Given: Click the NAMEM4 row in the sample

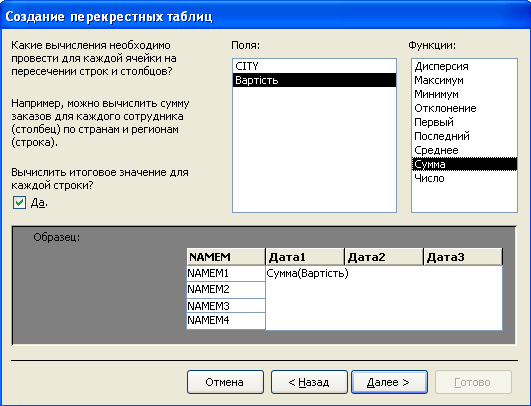Looking at the screenshot, I should (226, 320).
